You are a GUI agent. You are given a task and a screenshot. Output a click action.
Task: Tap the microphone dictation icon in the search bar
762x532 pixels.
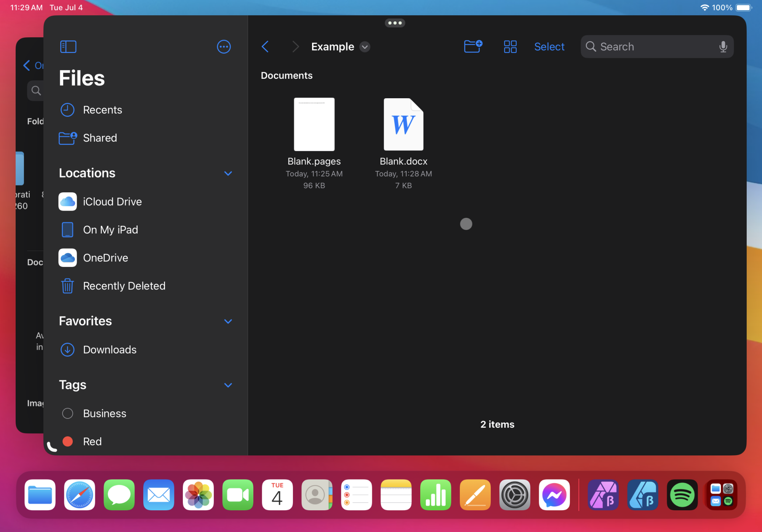click(x=723, y=47)
